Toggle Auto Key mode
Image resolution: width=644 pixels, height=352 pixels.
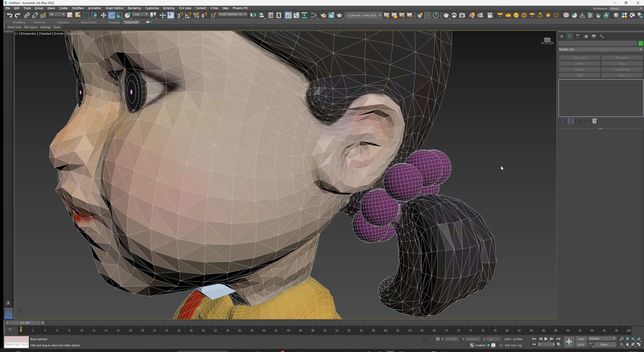pyautogui.click(x=581, y=339)
